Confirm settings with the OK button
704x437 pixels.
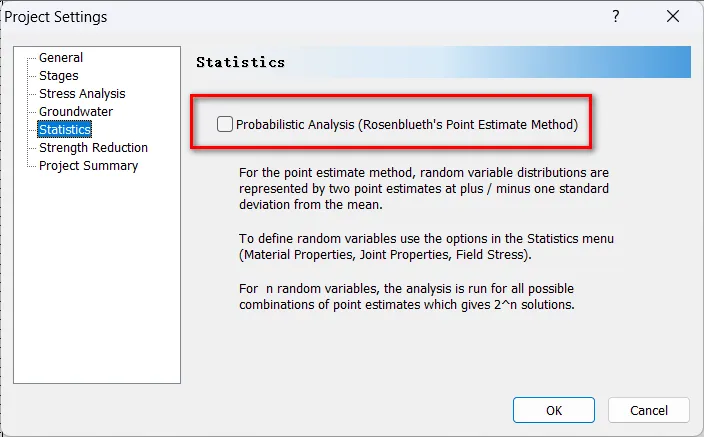coord(553,410)
